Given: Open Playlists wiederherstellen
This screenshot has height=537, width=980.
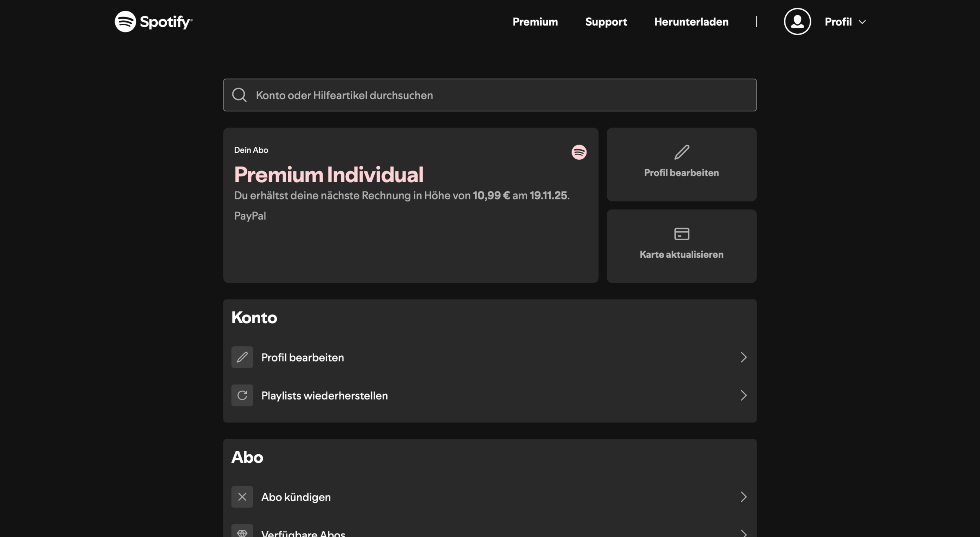Looking at the screenshot, I should pyautogui.click(x=490, y=395).
